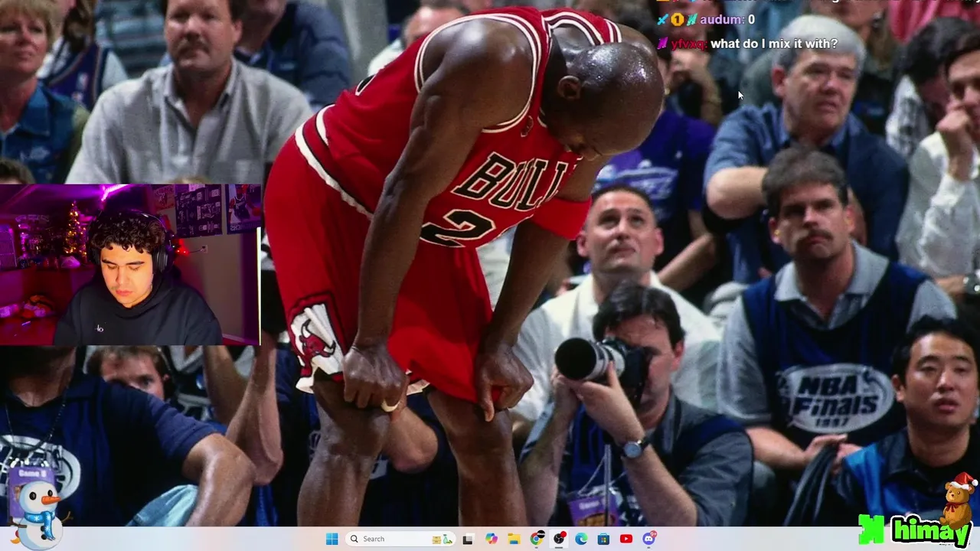Click the taskbar Search box
Image resolution: width=980 pixels, height=551 pixels.
tap(400, 539)
